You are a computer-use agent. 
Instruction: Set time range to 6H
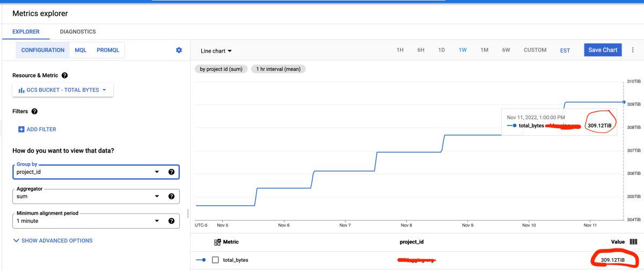[x=421, y=50]
